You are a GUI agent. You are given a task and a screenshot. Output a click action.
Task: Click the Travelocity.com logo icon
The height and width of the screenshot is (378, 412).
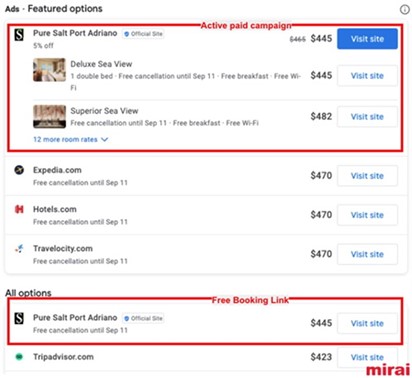(x=19, y=249)
